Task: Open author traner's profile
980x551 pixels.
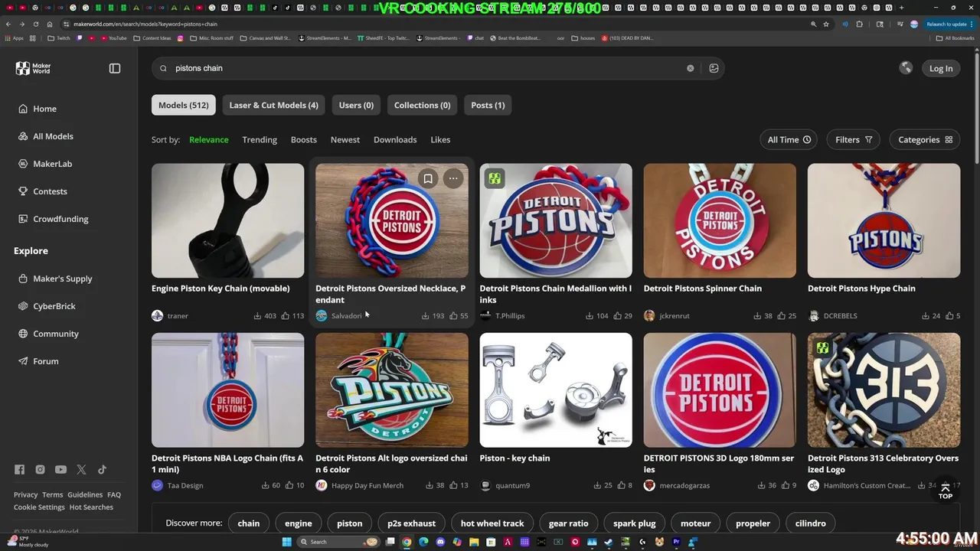Action: point(170,315)
